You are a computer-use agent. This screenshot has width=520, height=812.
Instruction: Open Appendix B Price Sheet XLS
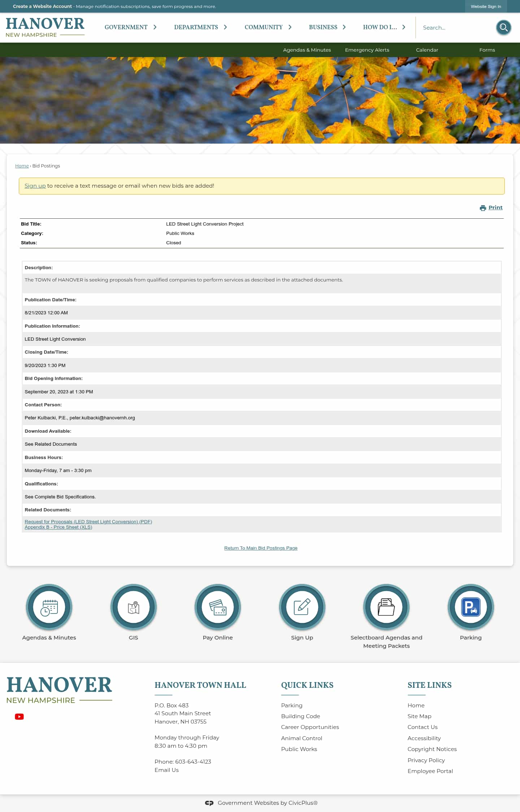58,527
